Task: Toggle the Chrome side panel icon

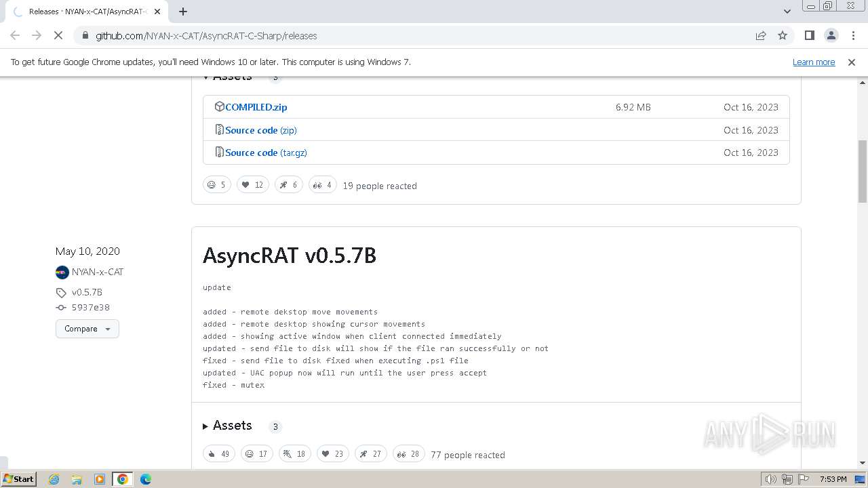Action: click(809, 35)
